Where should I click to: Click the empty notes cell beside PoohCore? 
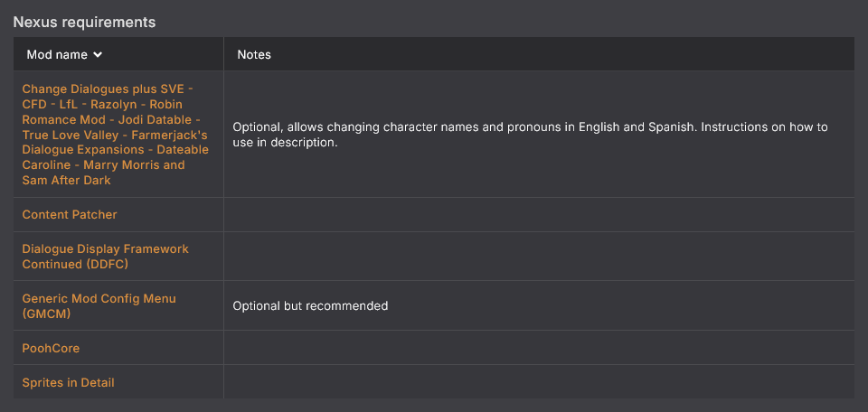point(538,348)
